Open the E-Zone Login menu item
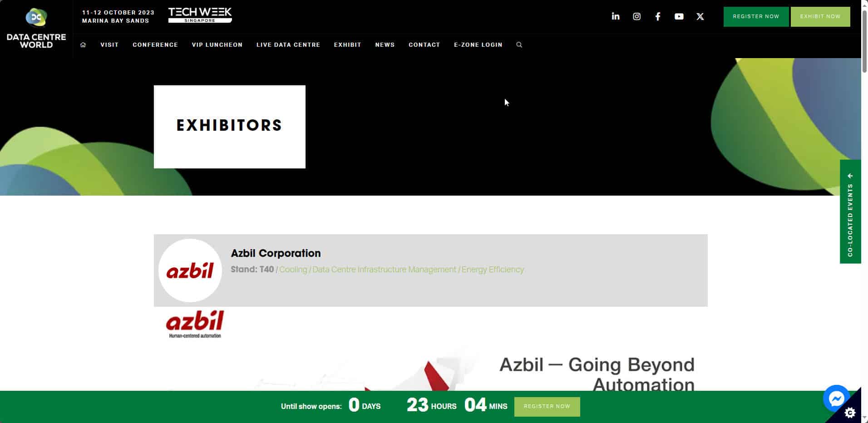The image size is (868, 423). tap(478, 44)
